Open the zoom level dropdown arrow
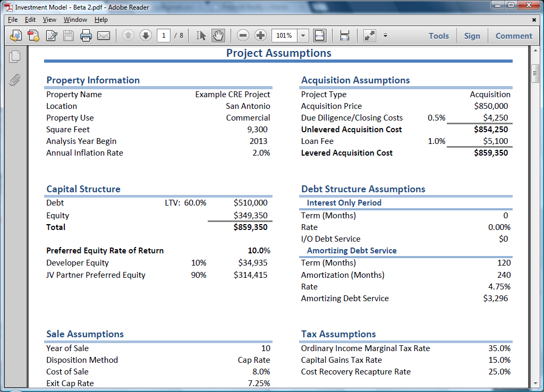 tap(303, 36)
